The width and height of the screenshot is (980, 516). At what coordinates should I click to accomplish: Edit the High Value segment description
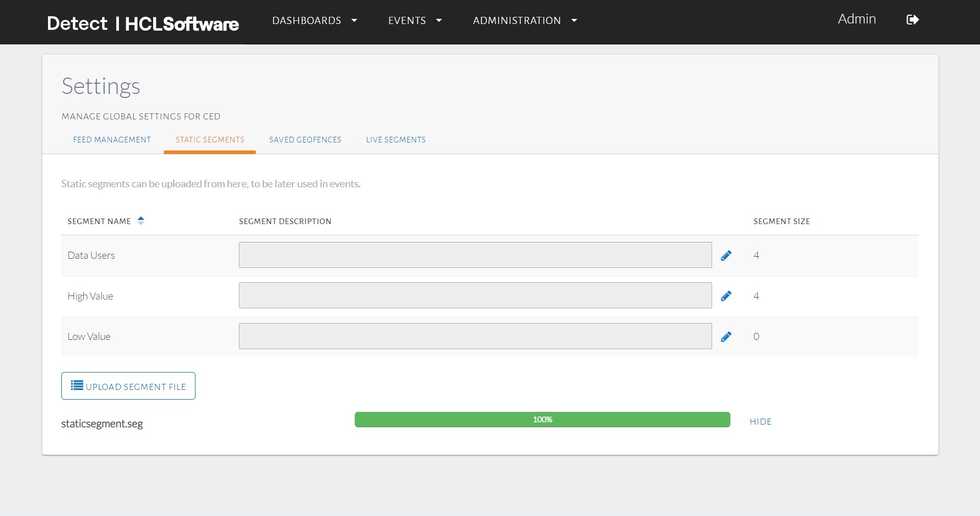[726, 296]
